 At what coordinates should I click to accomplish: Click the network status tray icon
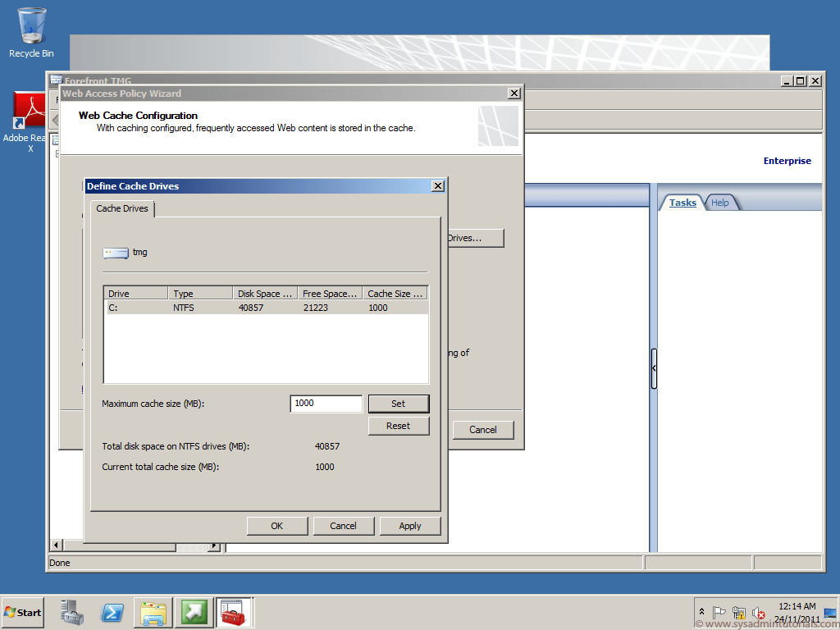click(x=739, y=612)
